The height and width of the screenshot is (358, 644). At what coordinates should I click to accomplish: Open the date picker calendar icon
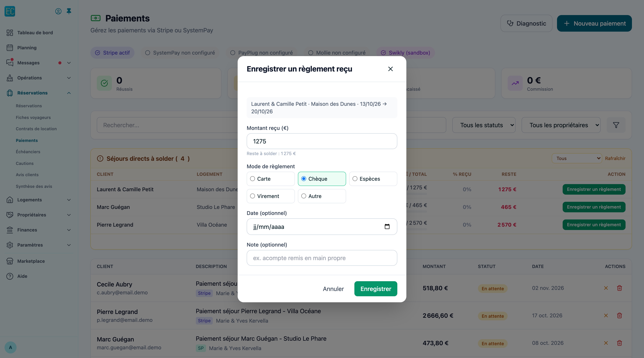click(387, 227)
